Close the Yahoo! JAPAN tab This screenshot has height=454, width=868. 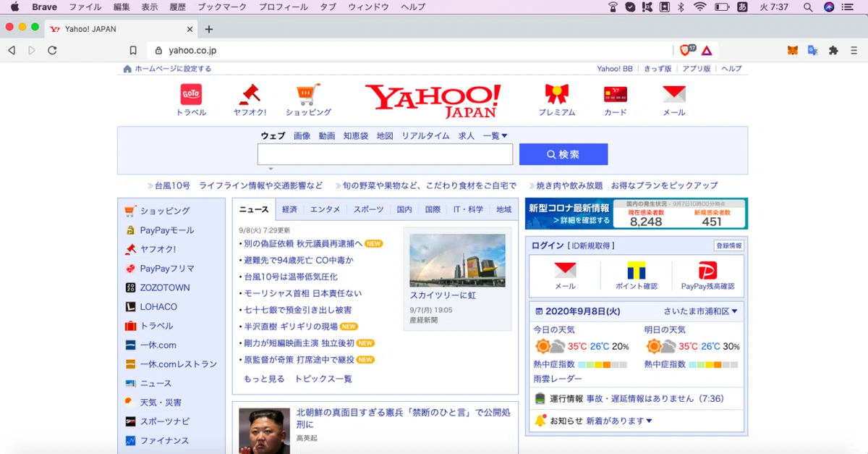point(190,29)
